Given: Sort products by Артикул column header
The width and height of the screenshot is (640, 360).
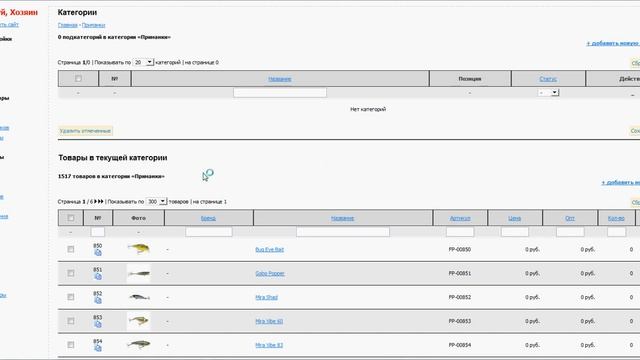Looking at the screenshot, I should pyautogui.click(x=460, y=218).
